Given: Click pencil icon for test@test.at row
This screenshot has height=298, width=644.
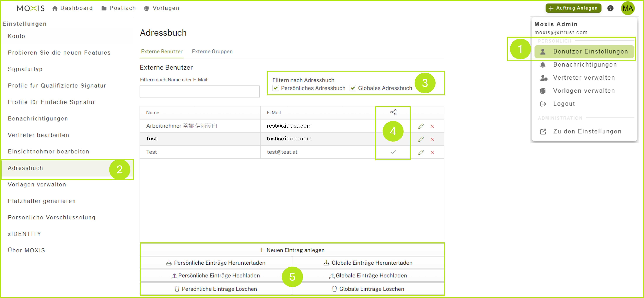Looking at the screenshot, I should click(x=421, y=152).
